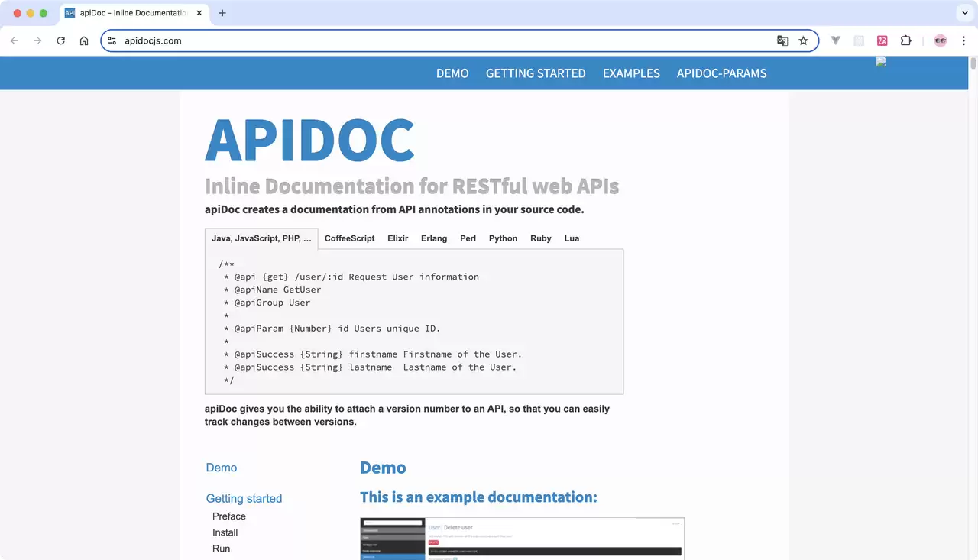Open the Chrome three-dot menu
Image resolution: width=978 pixels, height=560 pixels.
[963, 40]
